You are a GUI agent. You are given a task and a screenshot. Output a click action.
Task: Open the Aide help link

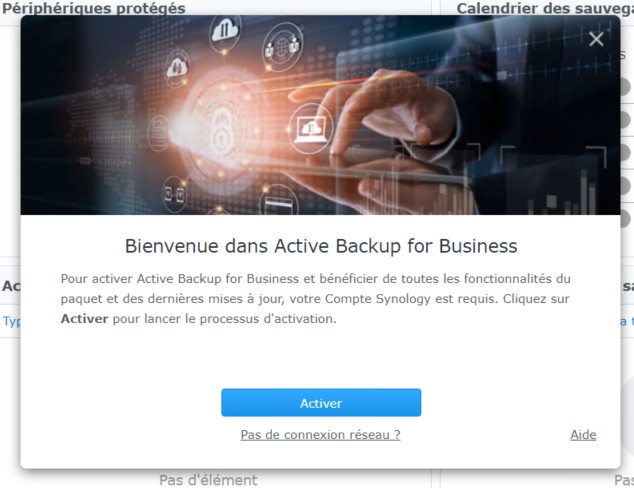[x=583, y=435]
